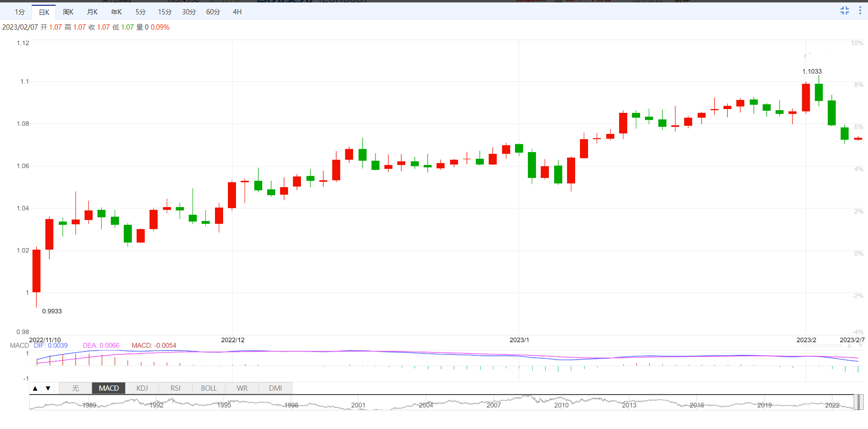Open the three-dot more options menu
The image size is (868, 429).
(x=860, y=11)
